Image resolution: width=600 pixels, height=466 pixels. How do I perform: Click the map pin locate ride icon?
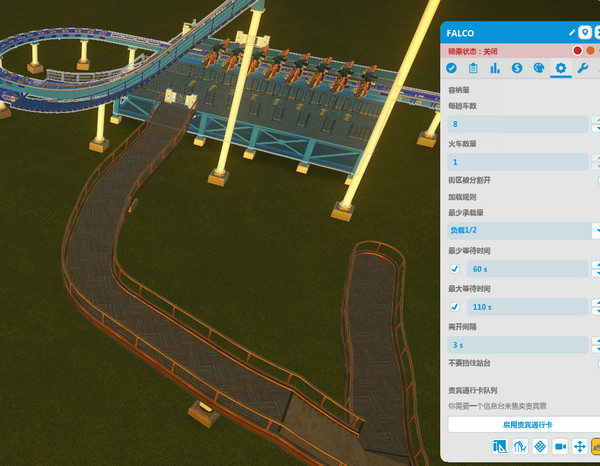(585, 33)
